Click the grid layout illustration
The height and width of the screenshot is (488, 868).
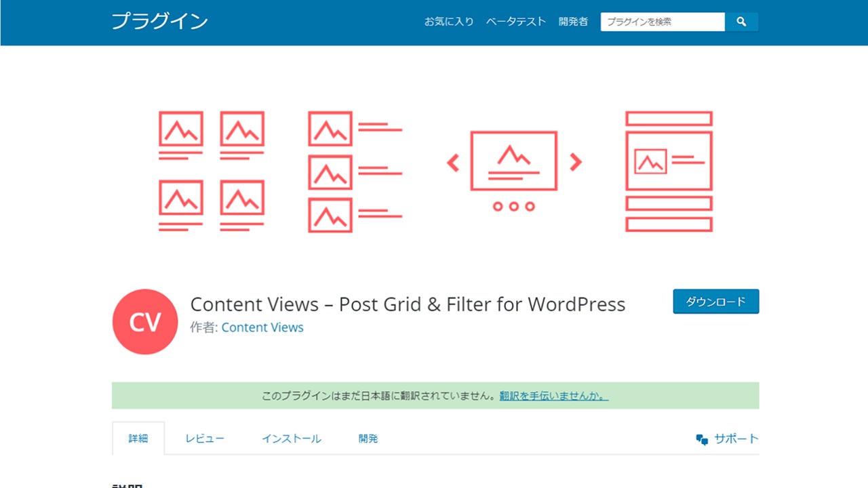[x=212, y=171]
